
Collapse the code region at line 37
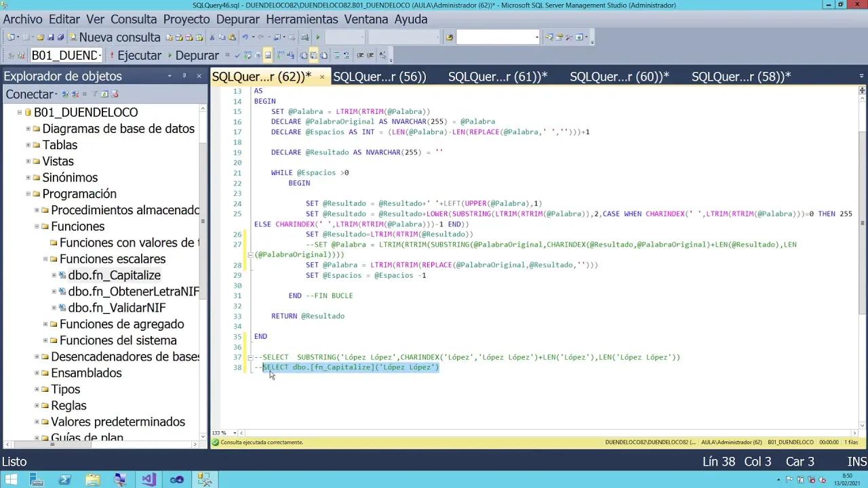click(x=250, y=357)
